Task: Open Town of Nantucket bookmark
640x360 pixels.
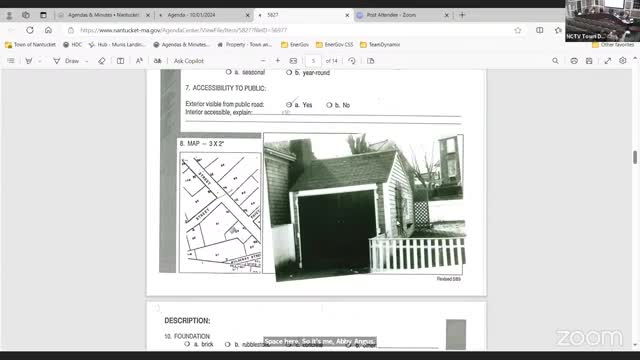Action: 30,44
